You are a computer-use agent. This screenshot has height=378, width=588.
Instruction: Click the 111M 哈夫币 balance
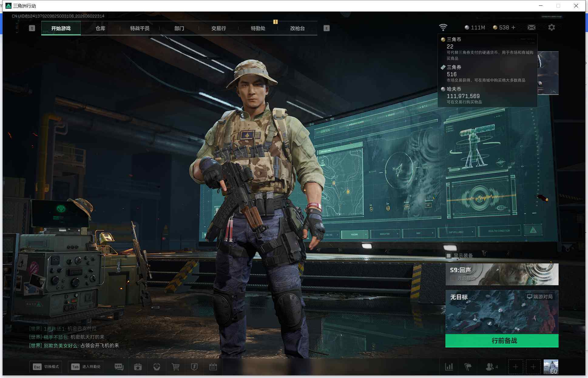point(475,28)
